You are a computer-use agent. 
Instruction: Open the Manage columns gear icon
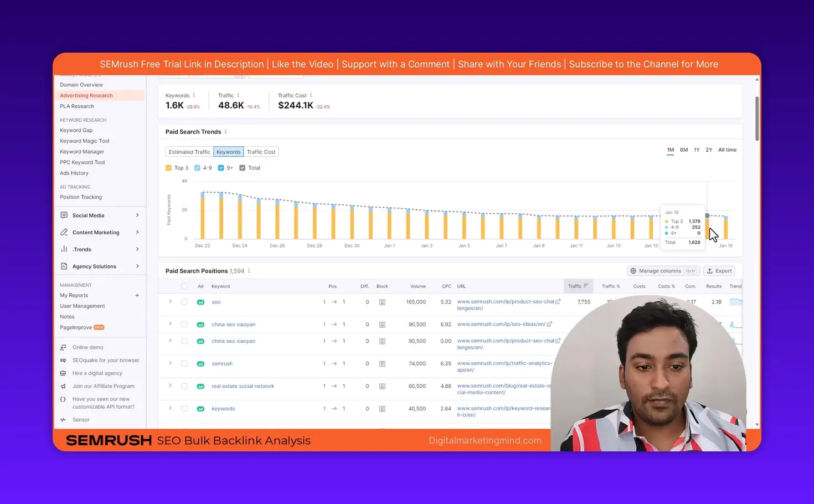point(633,270)
